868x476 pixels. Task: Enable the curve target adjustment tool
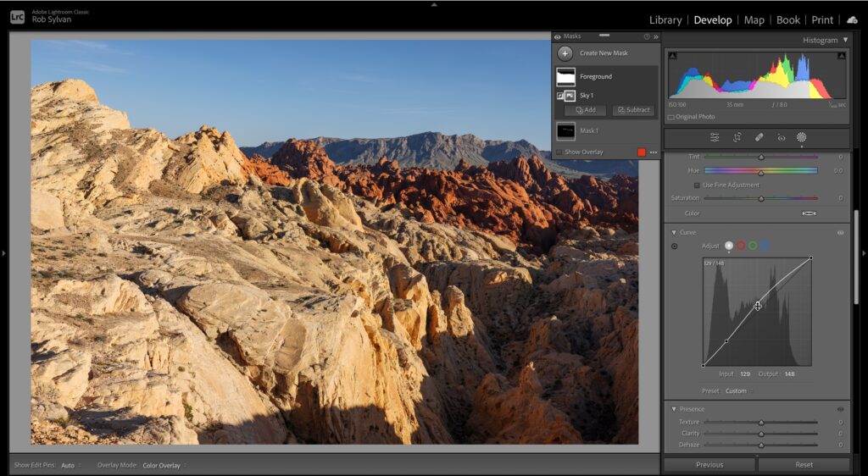[x=675, y=246]
